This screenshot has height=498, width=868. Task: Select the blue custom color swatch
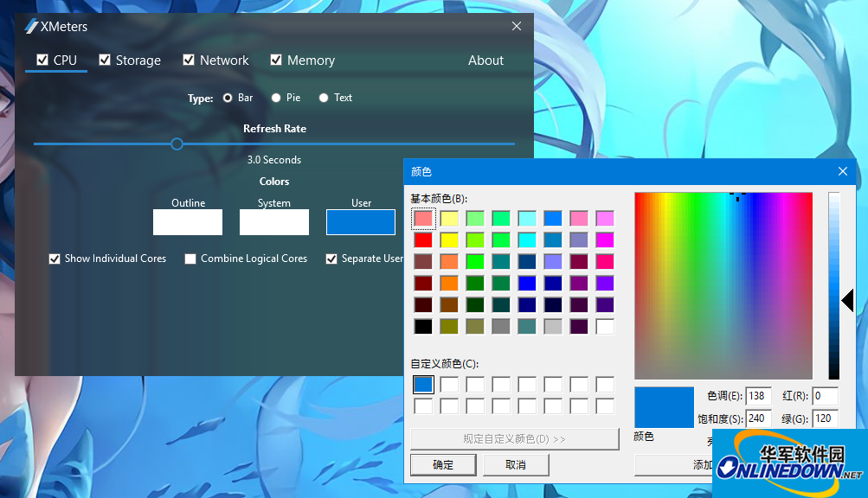pyautogui.click(x=423, y=385)
